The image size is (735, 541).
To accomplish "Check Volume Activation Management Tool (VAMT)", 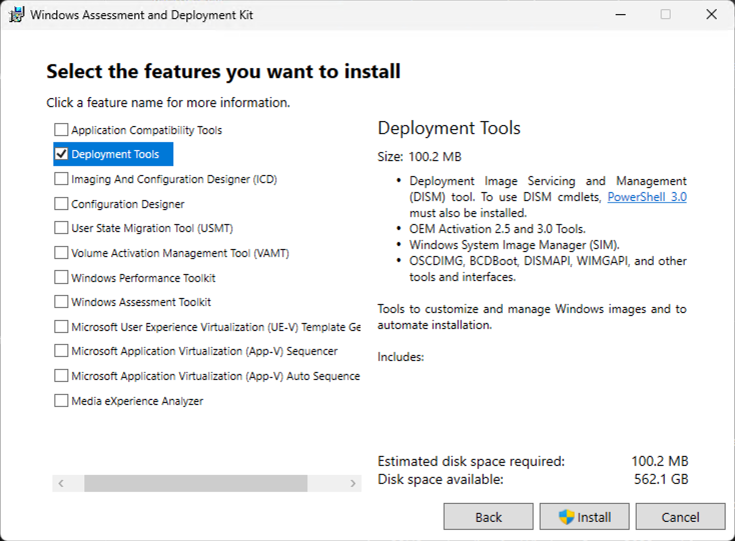I will 61,253.
